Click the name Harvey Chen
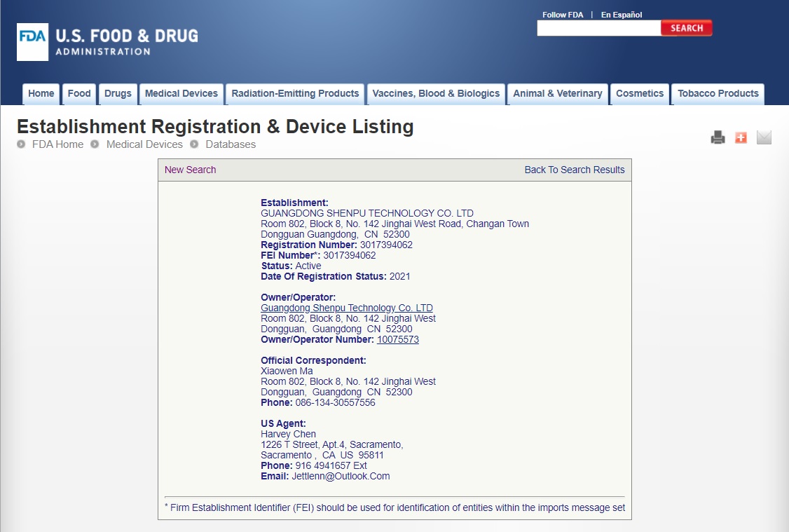This screenshot has height=532, width=789. (x=288, y=434)
